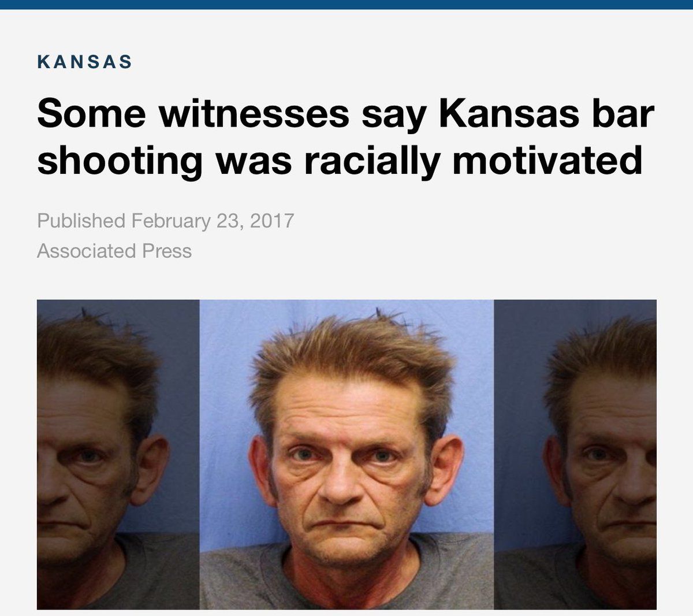This screenshot has width=693, height=616.
Task: Click the word "Some" starting the headline
Action: pyautogui.click(x=91, y=113)
